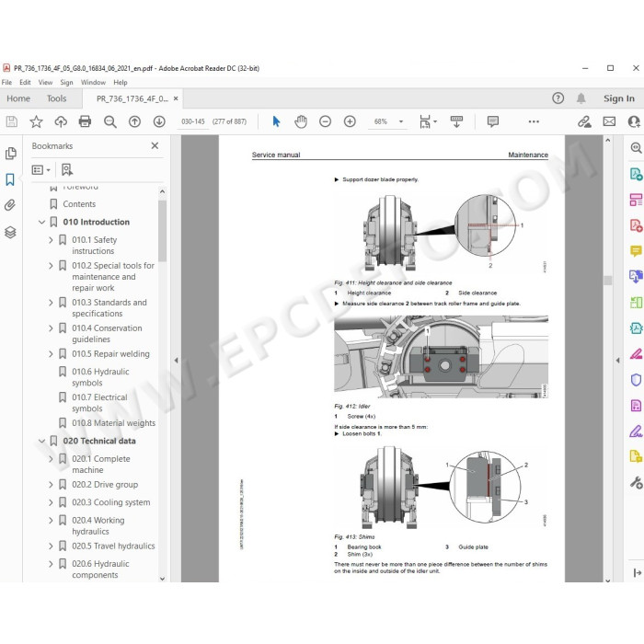Click share link icon in toolbar
644x644 pixels.
(584, 121)
